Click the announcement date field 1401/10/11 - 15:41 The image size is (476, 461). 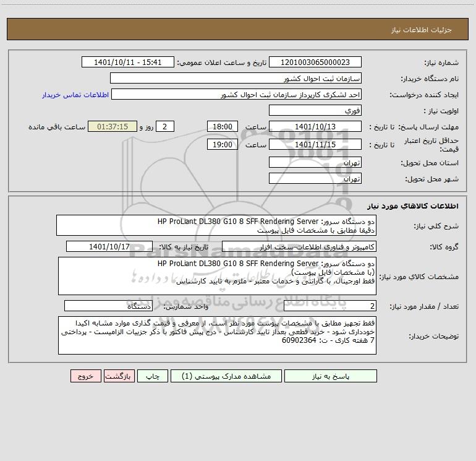(x=128, y=62)
